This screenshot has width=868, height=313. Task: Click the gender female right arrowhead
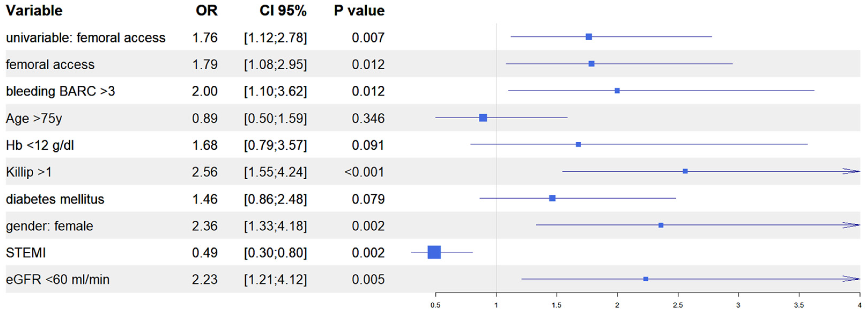pyautogui.click(x=851, y=225)
